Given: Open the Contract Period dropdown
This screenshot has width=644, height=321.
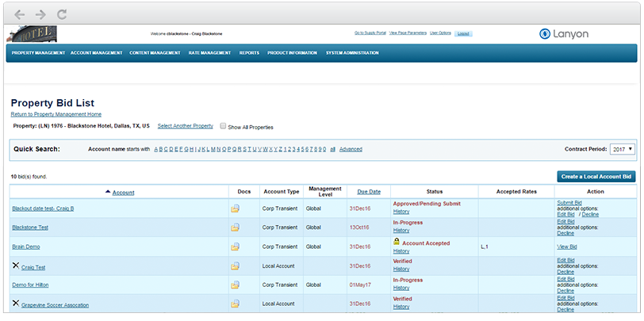Looking at the screenshot, I should 623,149.
